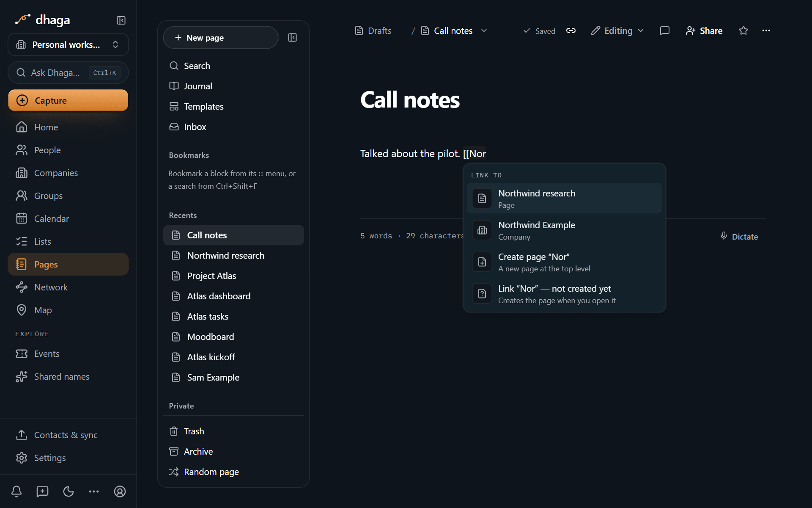812x508 pixels.
Task: Navigate to People section
Action: [68, 150]
